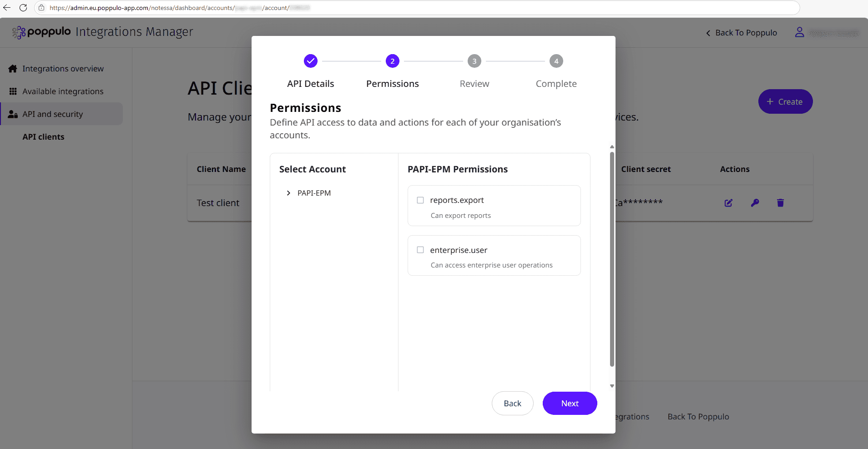Enable the reports.export permission checkbox
Screen dimensions: 868x449
420,200
